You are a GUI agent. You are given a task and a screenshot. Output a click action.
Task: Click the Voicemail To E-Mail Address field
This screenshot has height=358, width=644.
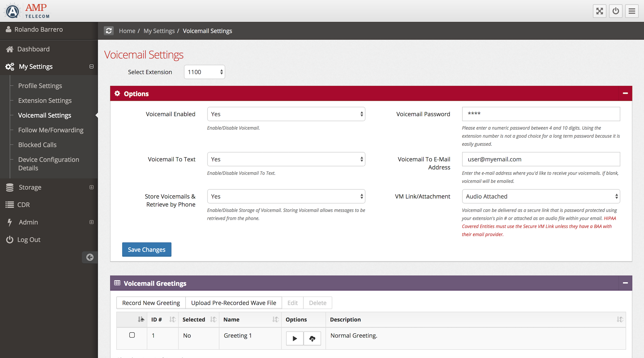[541, 159]
